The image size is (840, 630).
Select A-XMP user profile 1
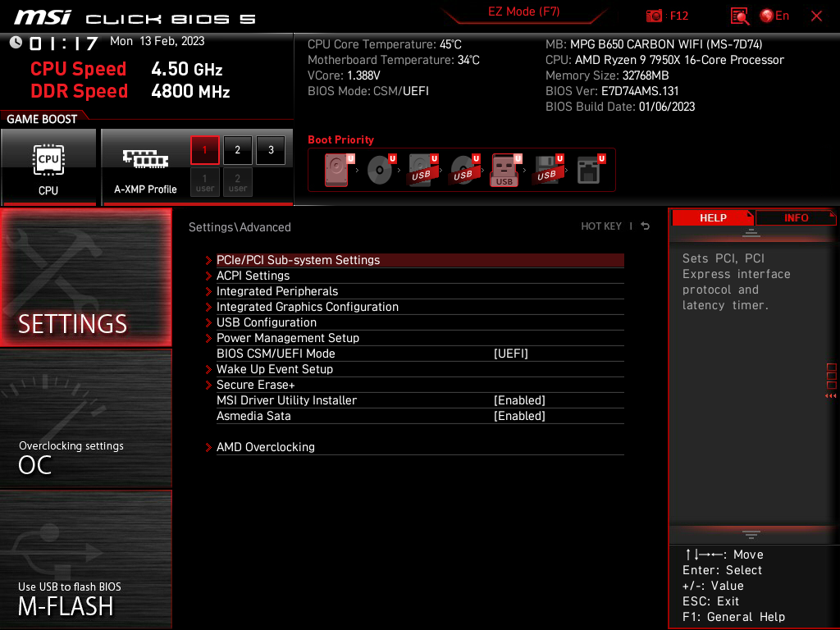(x=204, y=183)
